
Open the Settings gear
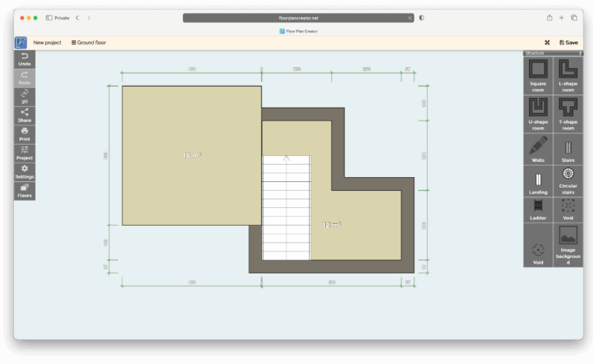coord(24,171)
